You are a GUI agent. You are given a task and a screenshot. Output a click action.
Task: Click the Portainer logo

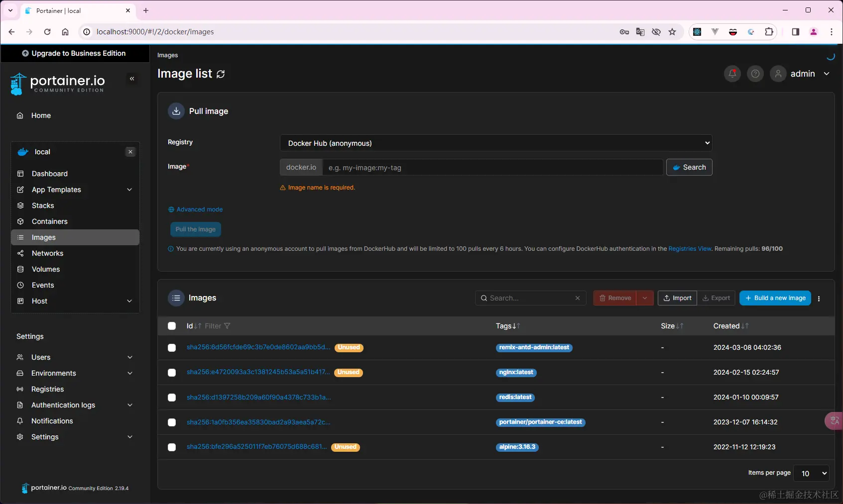tap(58, 84)
